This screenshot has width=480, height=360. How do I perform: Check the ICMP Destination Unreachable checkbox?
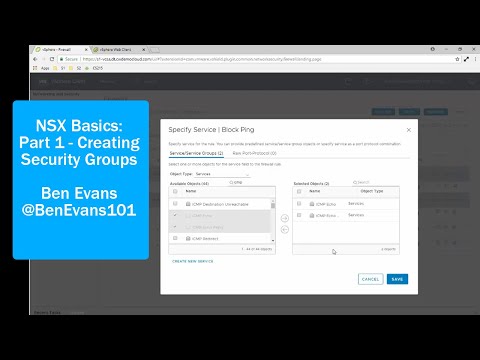pos(175,204)
